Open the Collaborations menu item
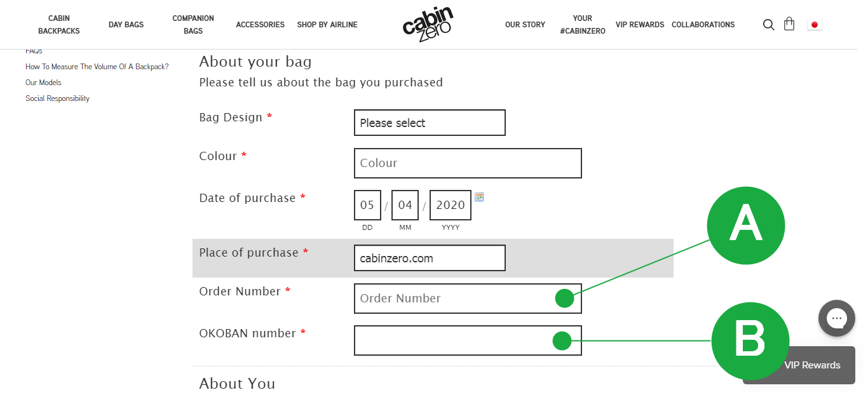This screenshot has width=868, height=397. pyautogui.click(x=703, y=25)
